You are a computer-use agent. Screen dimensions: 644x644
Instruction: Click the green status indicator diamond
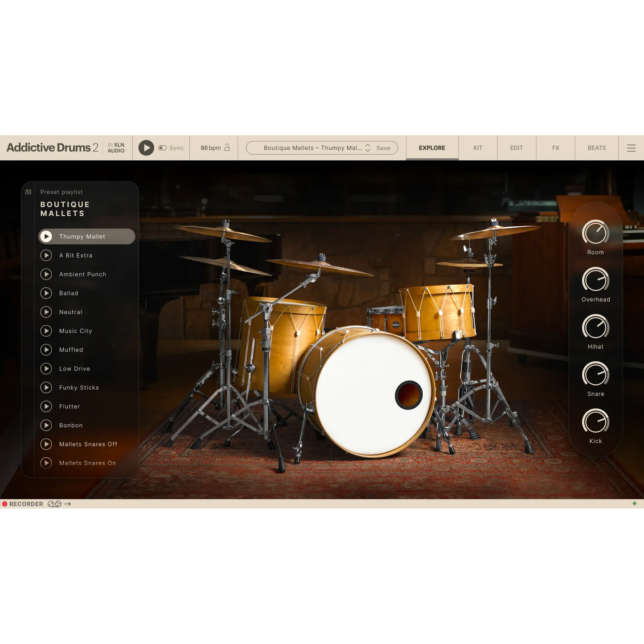(x=635, y=504)
